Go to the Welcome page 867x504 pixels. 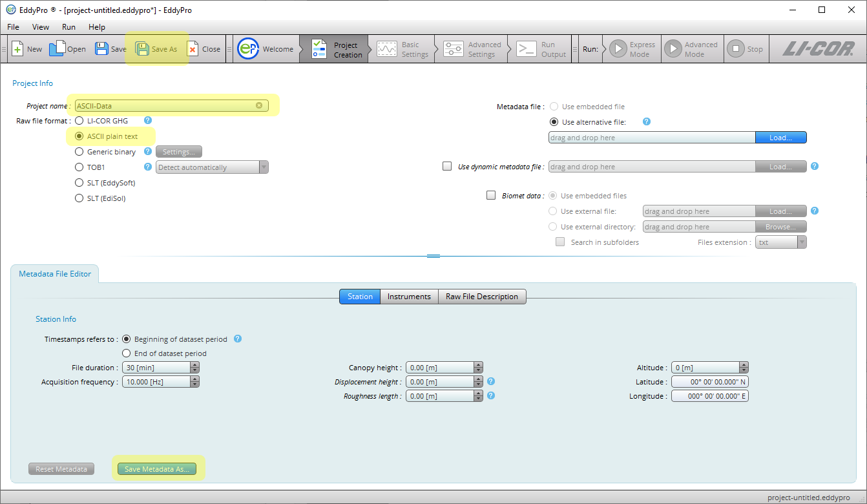tap(266, 49)
